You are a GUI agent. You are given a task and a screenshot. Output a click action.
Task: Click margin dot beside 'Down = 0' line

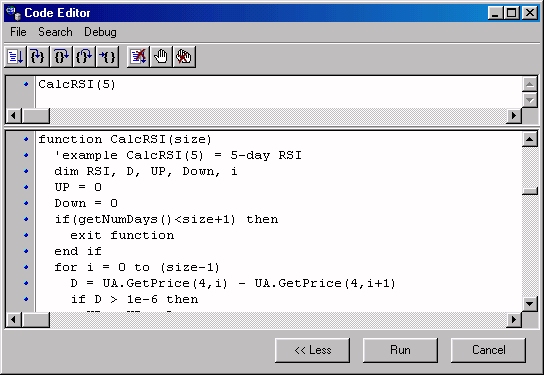[26, 203]
